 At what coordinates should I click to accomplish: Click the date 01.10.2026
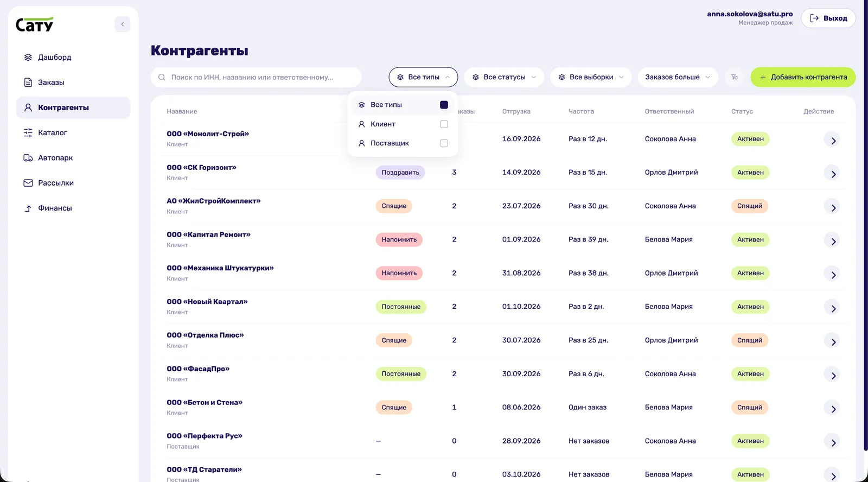pyautogui.click(x=521, y=307)
